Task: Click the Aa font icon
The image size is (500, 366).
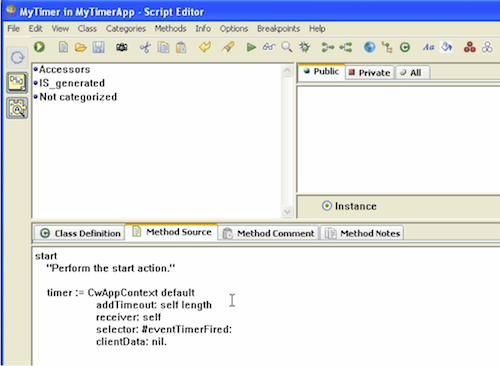Action: (428, 47)
